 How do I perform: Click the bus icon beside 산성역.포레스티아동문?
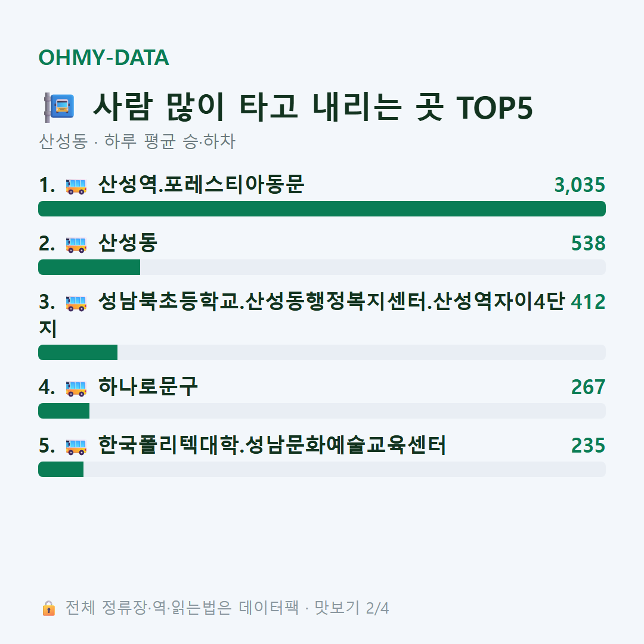(x=76, y=185)
